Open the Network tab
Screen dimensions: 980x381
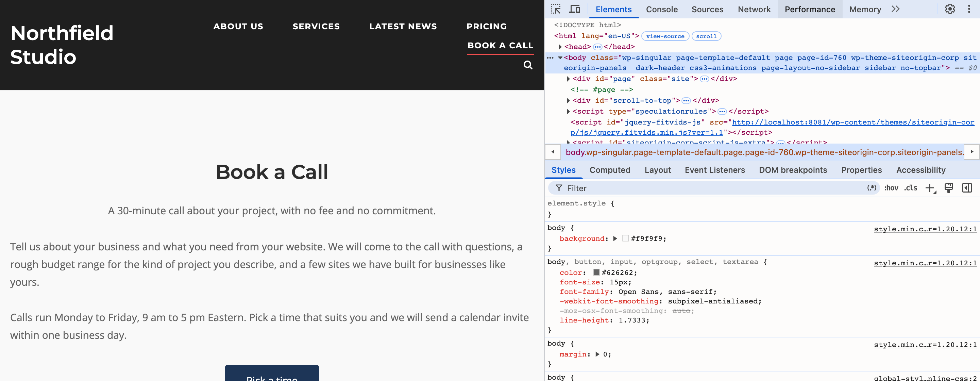coord(754,9)
